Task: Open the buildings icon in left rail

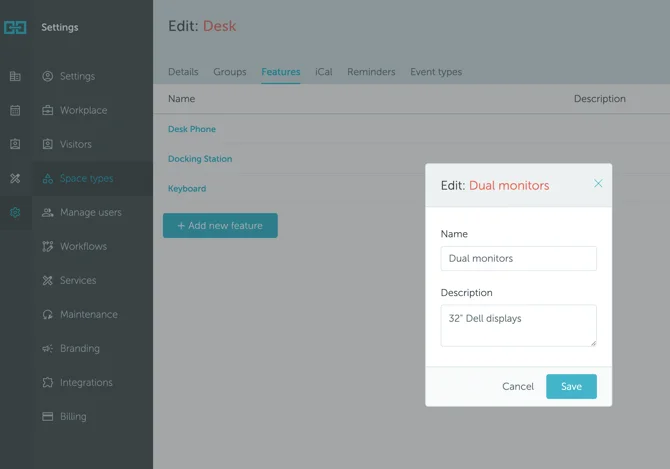Action: pos(15,76)
